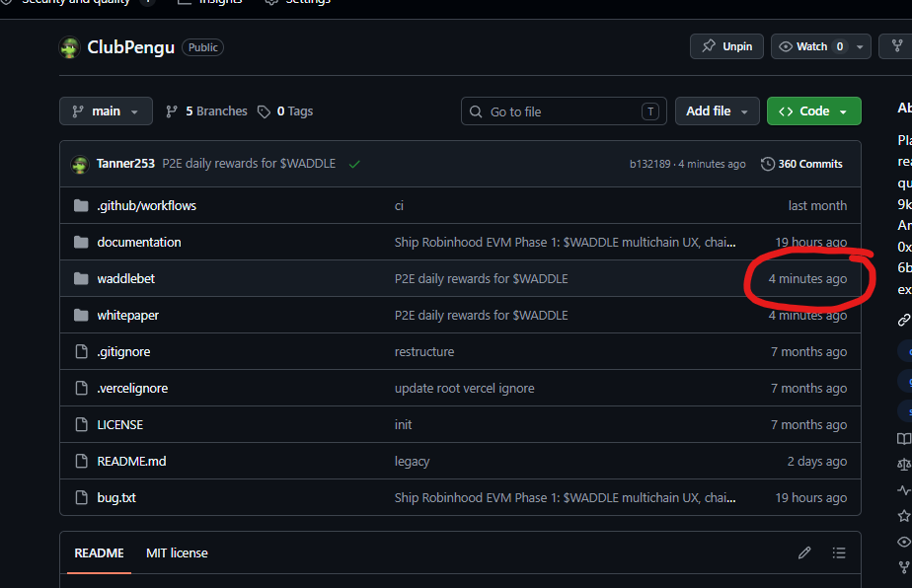Click the Watch button
912x588 pixels.
pos(810,46)
